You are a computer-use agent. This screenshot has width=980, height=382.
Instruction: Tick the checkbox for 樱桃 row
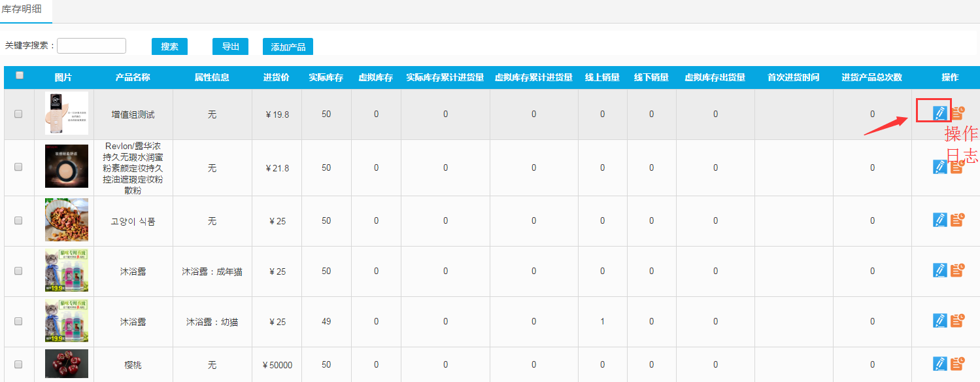click(18, 364)
